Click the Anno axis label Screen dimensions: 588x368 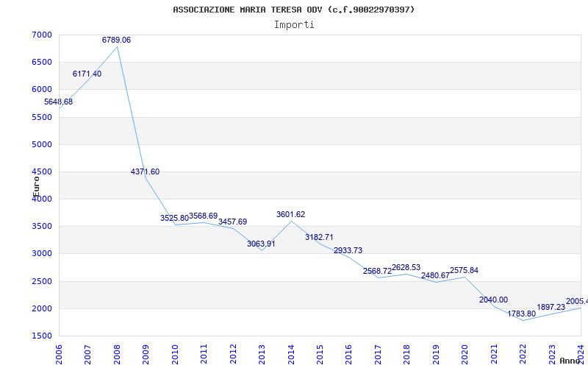click(x=569, y=361)
